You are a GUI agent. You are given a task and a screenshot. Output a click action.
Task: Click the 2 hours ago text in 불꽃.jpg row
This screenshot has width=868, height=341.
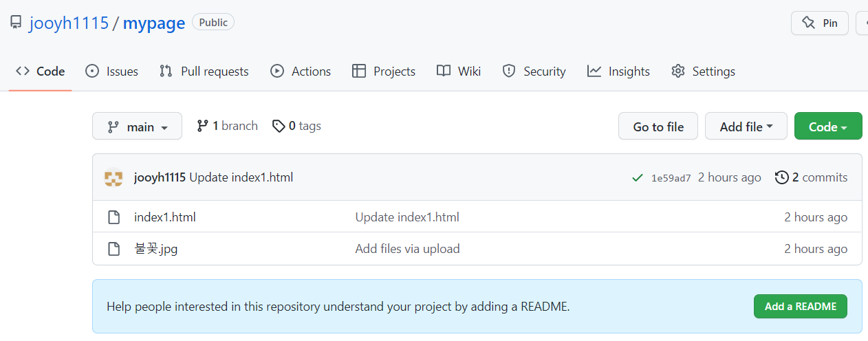point(816,249)
